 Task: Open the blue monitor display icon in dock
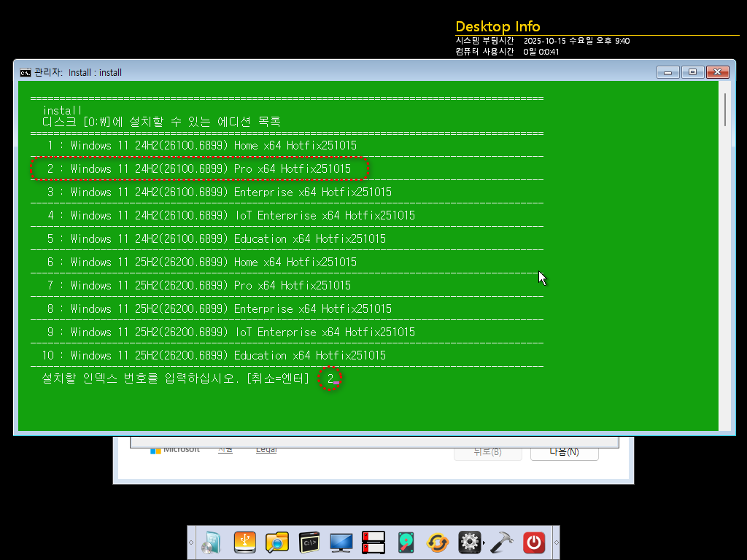coord(341,542)
